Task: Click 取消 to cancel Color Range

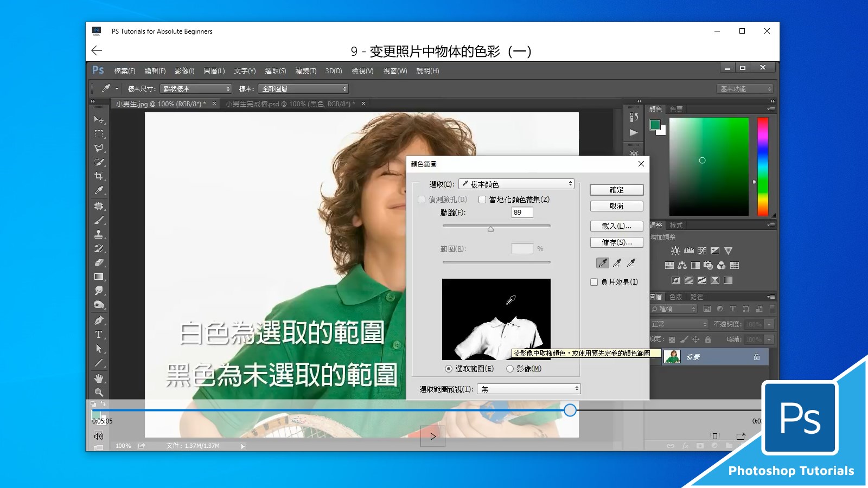Action: (617, 206)
